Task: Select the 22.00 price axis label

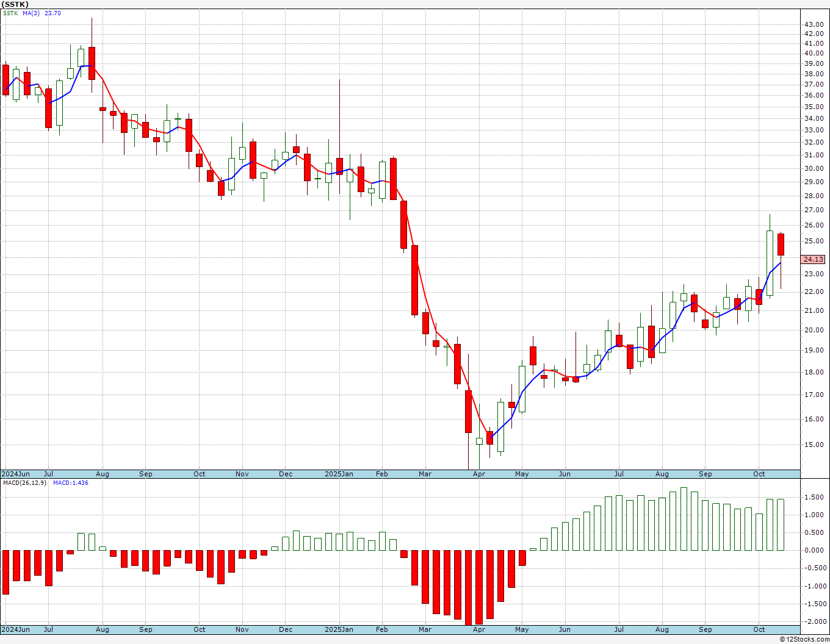Action: point(814,292)
